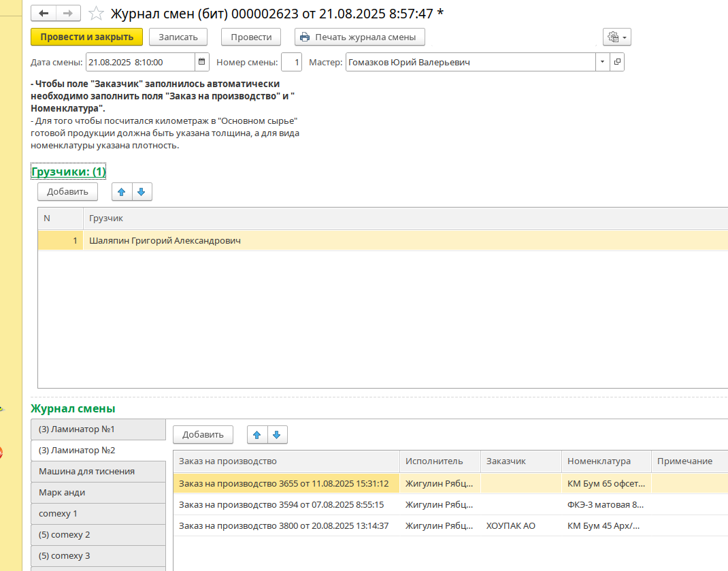Move shift journal row down
This screenshot has height=571, width=728.
pyautogui.click(x=277, y=434)
